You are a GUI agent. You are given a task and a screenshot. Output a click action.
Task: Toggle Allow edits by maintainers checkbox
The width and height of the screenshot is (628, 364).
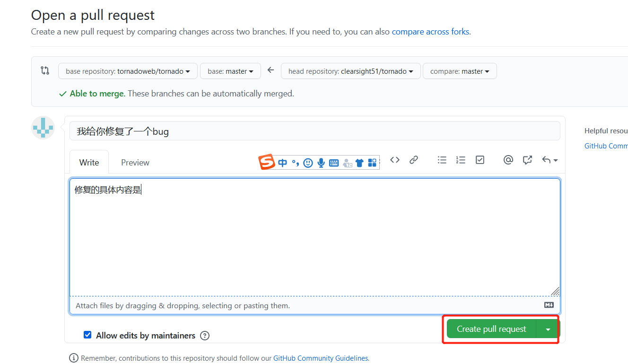point(87,335)
